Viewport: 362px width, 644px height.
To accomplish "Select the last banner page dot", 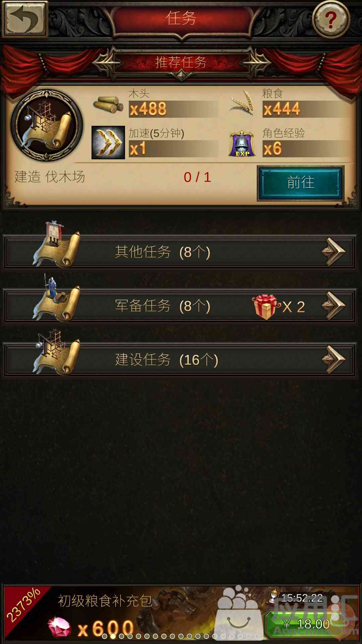I will click(257, 636).
